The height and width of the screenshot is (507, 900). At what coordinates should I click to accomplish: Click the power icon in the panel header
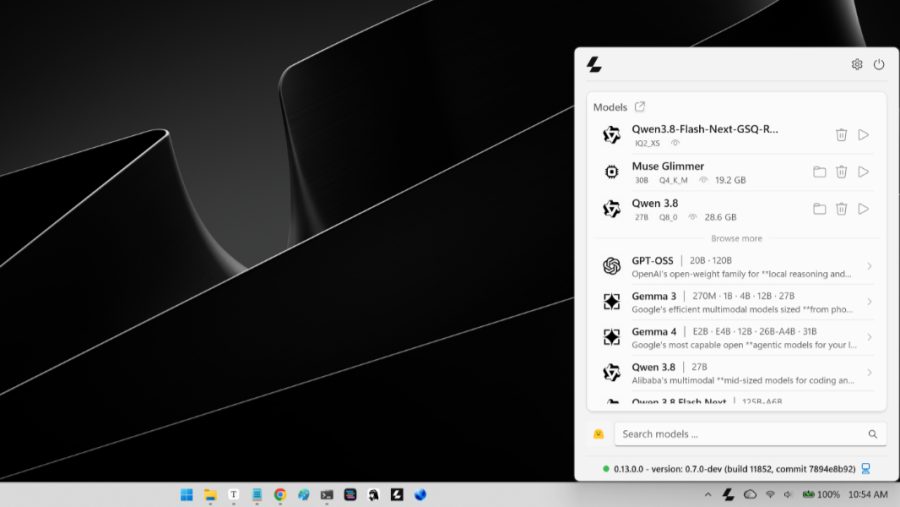point(879,64)
